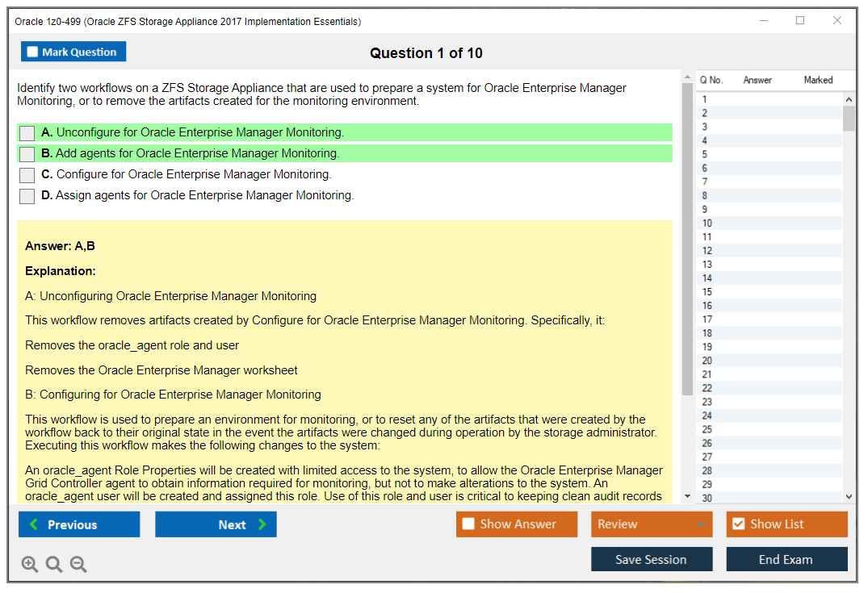This screenshot has width=868, height=593.
Task: Click the zoom out magnifier icon
Action: coord(78,564)
